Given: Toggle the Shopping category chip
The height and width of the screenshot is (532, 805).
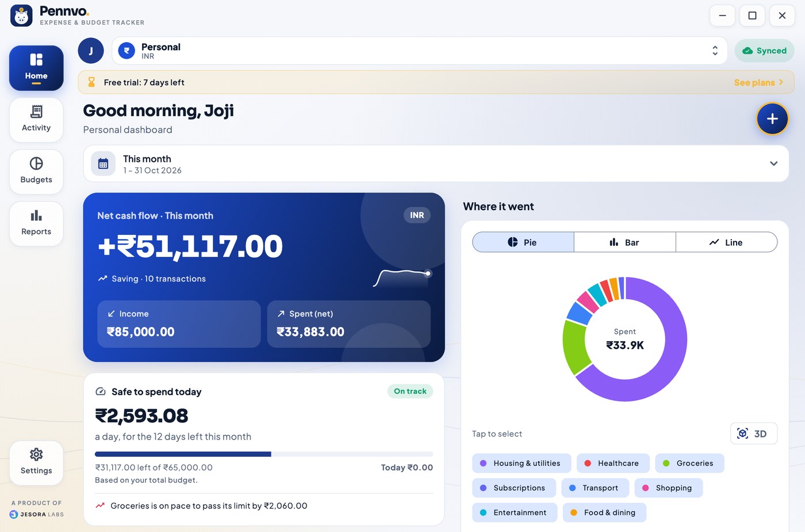Looking at the screenshot, I should (669, 488).
